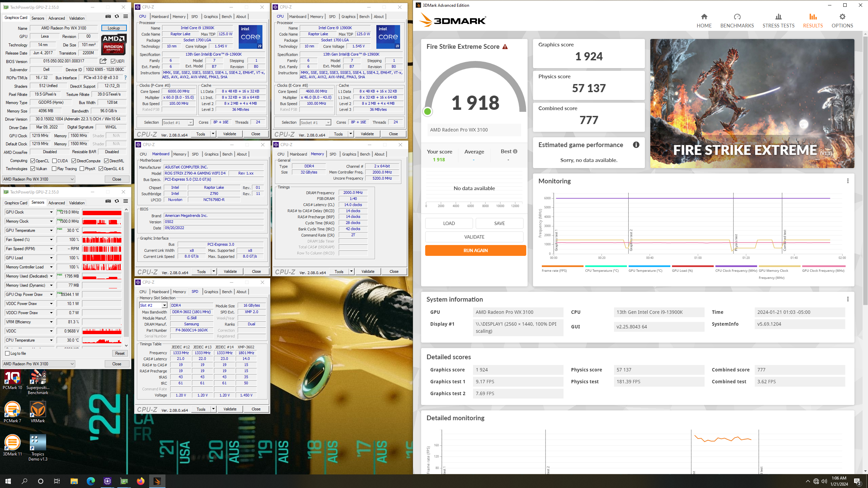Go to Stress Tests in 3DMark
This screenshot has height=488, width=868.
pyautogui.click(x=778, y=21)
